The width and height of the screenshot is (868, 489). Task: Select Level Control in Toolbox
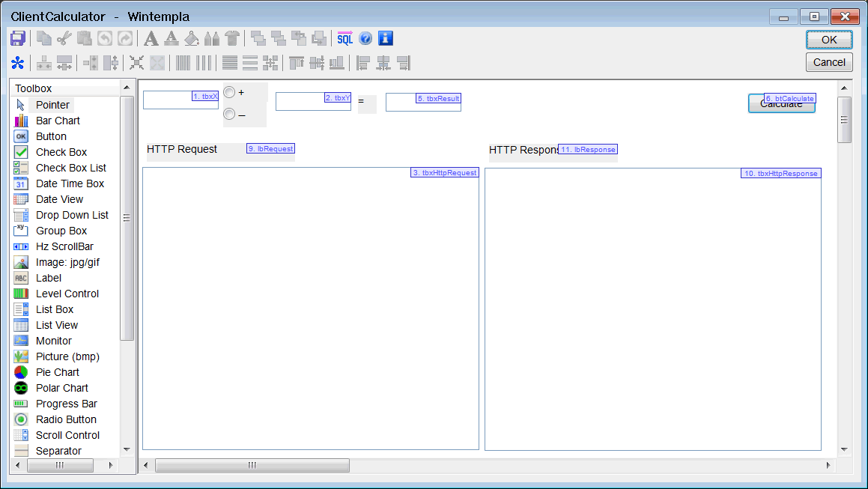67,294
